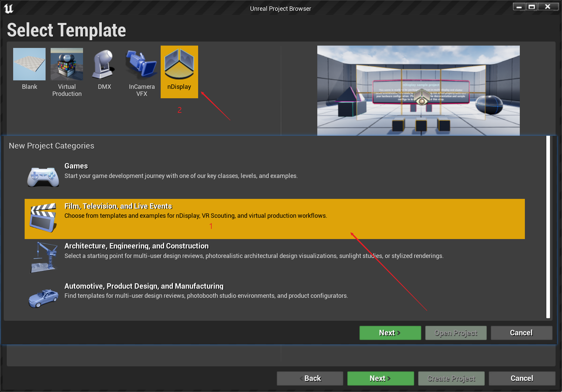Click the Unreal Engine logo icon
Viewport: 562px width, 392px height.
click(9, 8)
